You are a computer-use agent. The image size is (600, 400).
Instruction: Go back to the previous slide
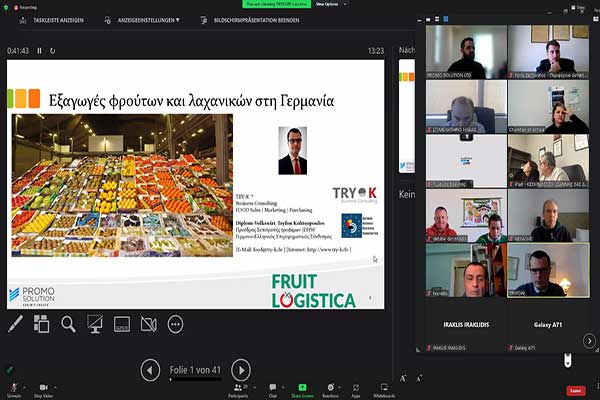[x=150, y=369]
